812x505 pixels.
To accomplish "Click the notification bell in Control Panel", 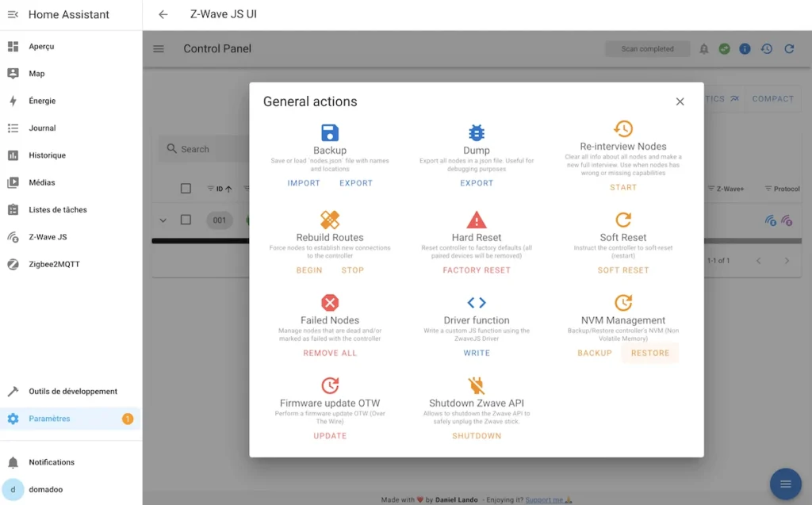I will coord(704,48).
